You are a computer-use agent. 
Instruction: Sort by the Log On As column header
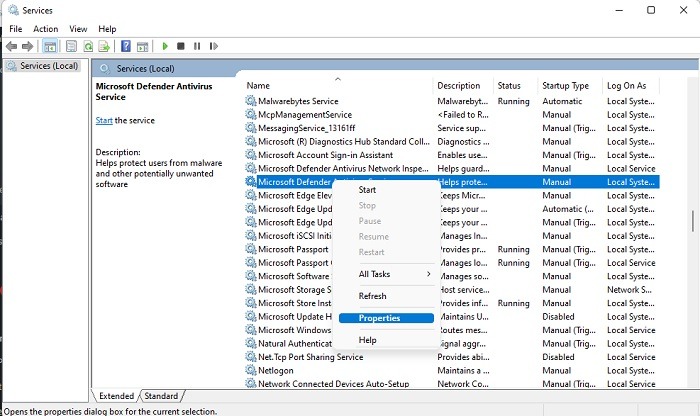coord(630,86)
